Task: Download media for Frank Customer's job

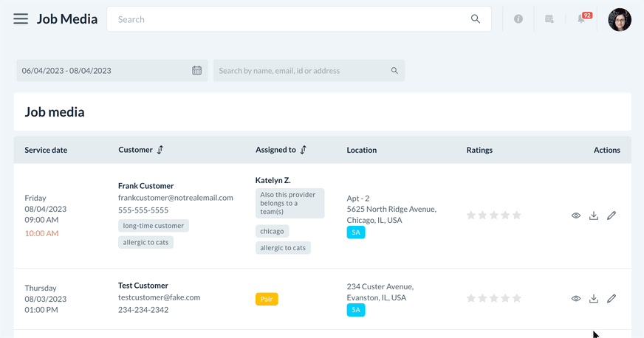Action: coord(594,215)
